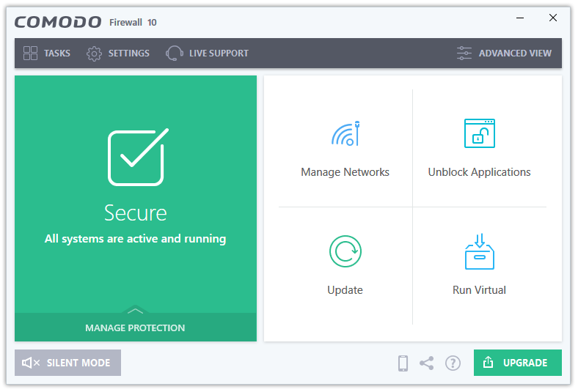Click the Unblock Applications padlock icon
Image resolution: width=578 pixels, height=392 pixels.
[x=479, y=133]
